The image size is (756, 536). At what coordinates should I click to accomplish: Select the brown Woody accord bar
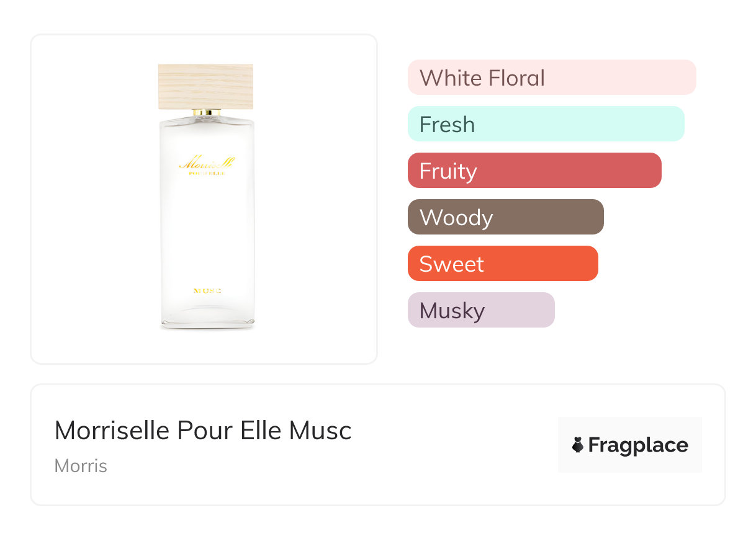pyautogui.click(x=505, y=217)
